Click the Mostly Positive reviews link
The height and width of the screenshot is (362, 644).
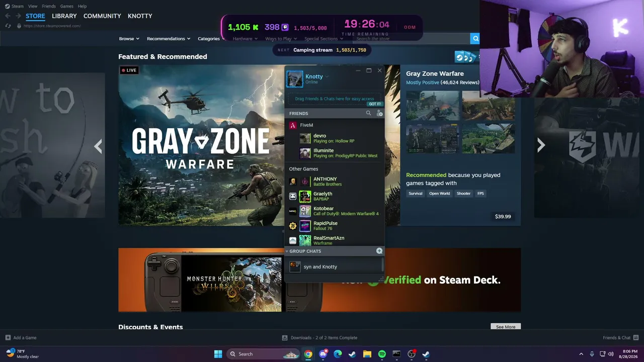(x=423, y=82)
